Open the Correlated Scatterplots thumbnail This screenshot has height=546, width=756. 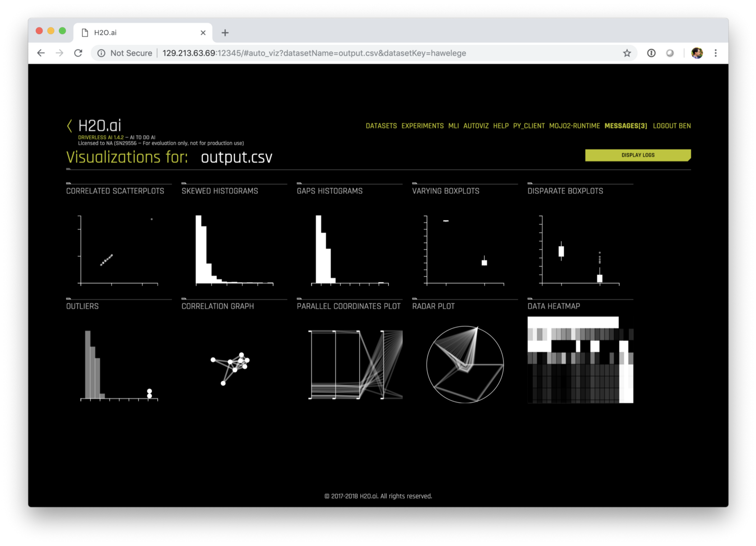(119, 250)
